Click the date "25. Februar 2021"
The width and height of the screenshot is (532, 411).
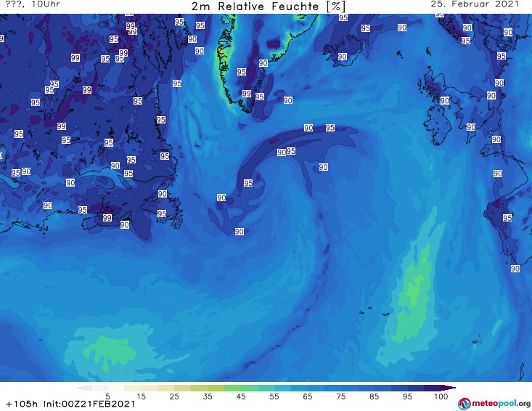coord(475,4)
